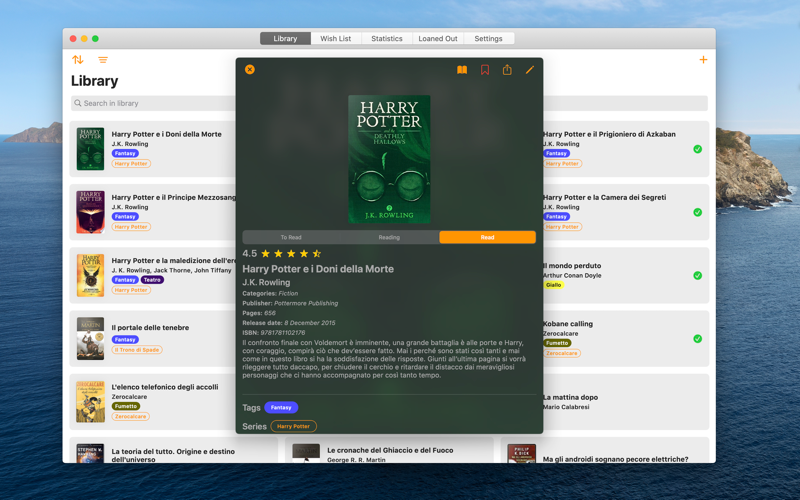The width and height of the screenshot is (800, 500).
Task: Open Harry Potter e i Doni della Morte list entry
Action: tap(153, 149)
